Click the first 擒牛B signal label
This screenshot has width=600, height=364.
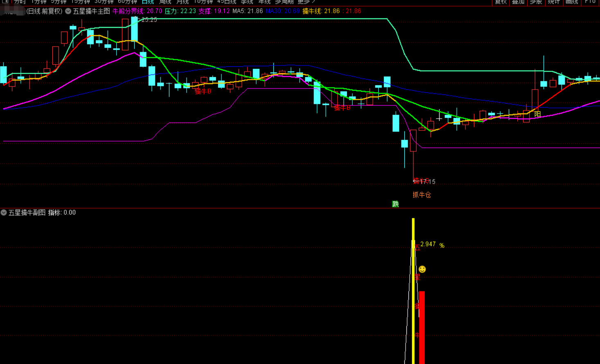tap(203, 92)
